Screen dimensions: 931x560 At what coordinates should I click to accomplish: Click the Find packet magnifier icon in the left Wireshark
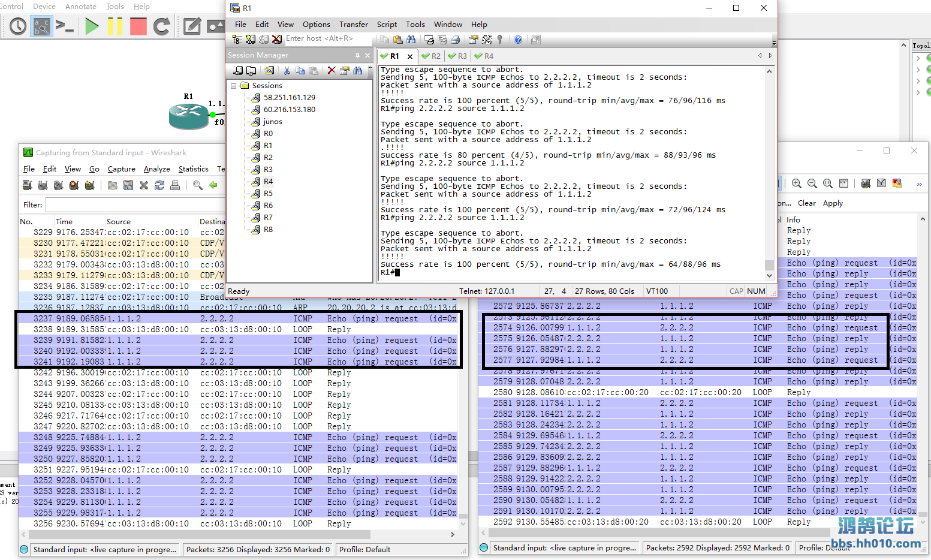tap(197, 185)
